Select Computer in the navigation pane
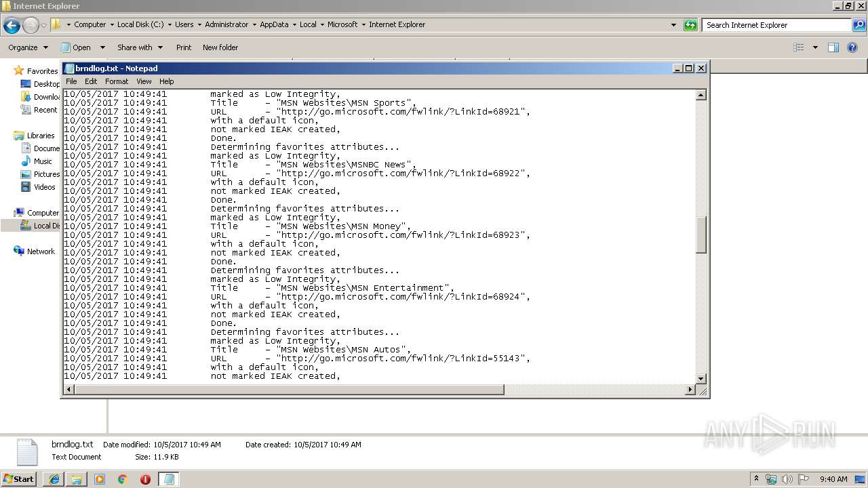The image size is (868, 488). 43,213
